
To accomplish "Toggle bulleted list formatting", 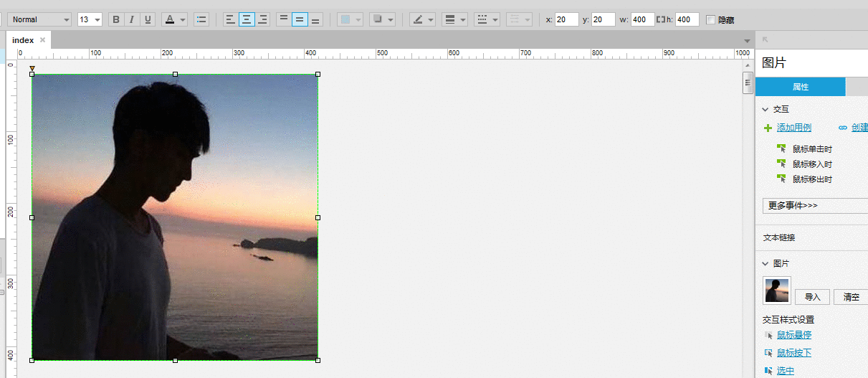I will pyautogui.click(x=201, y=19).
